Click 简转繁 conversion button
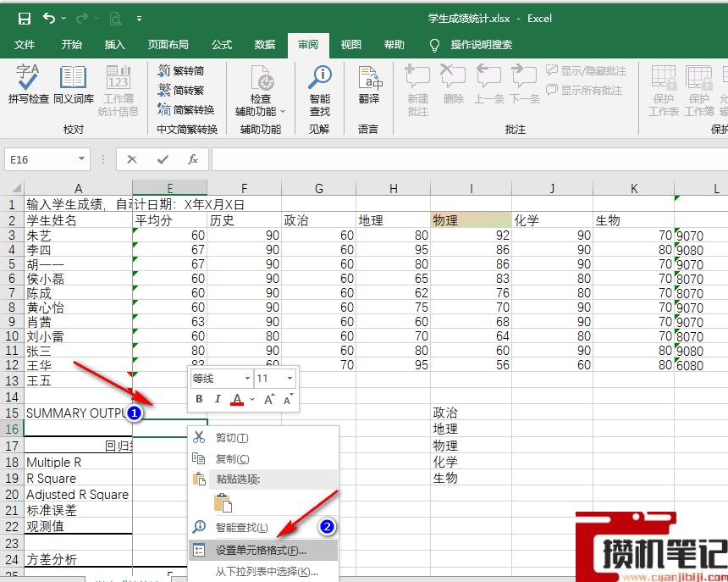This screenshot has height=582, width=728. (181, 90)
